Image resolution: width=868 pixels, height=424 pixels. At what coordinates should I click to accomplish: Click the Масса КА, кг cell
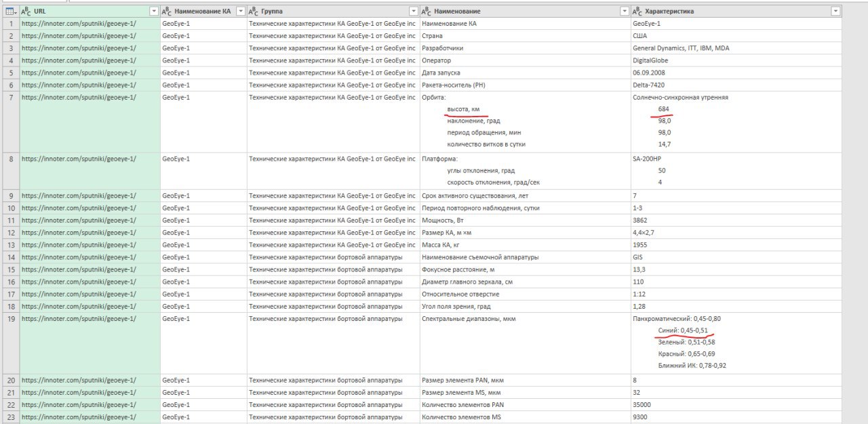[524, 244]
